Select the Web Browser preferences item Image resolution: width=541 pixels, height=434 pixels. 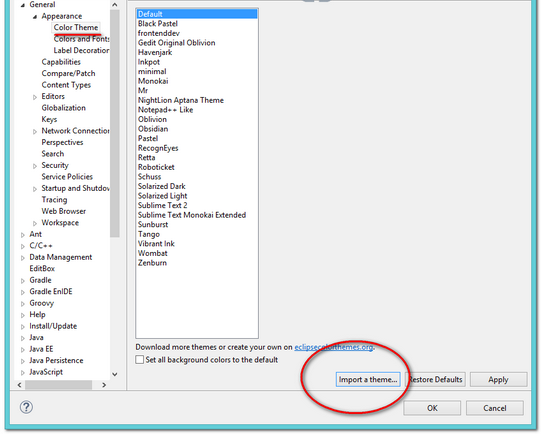click(64, 211)
